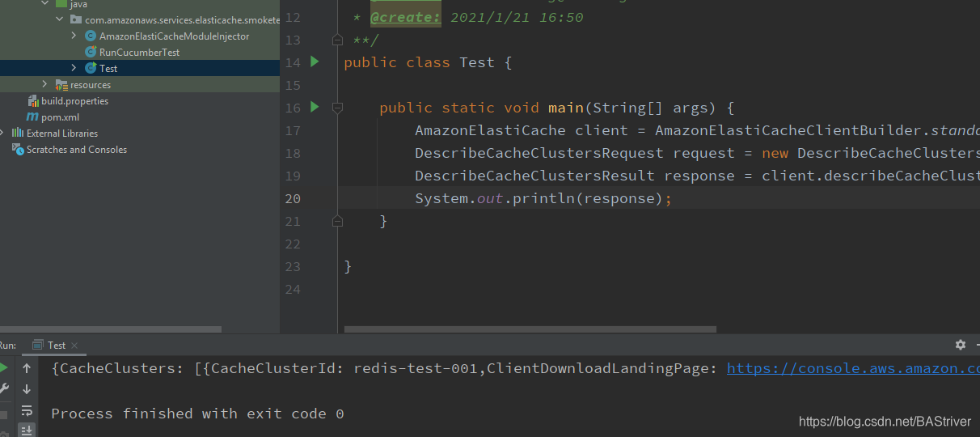Click line number 20 in gutter
980x437 pixels.
(292, 198)
